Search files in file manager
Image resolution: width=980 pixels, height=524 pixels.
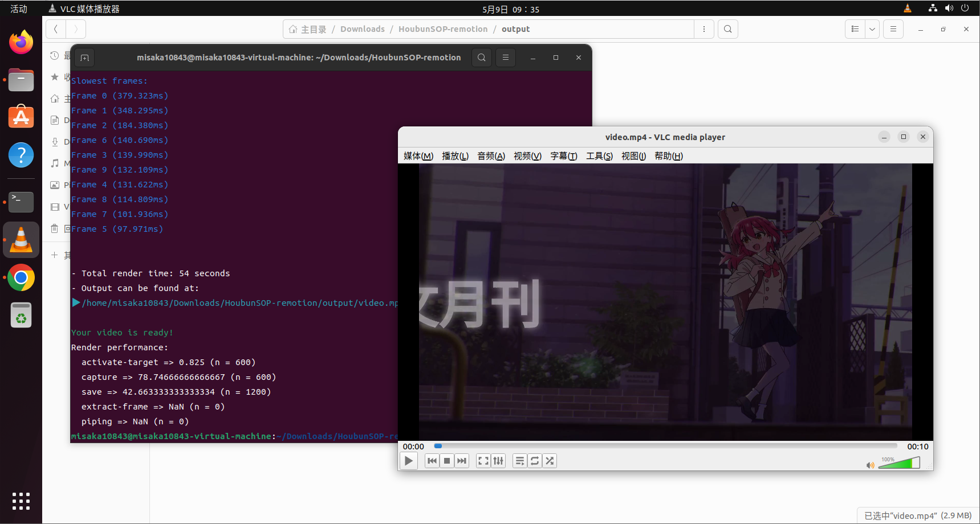tap(728, 29)
